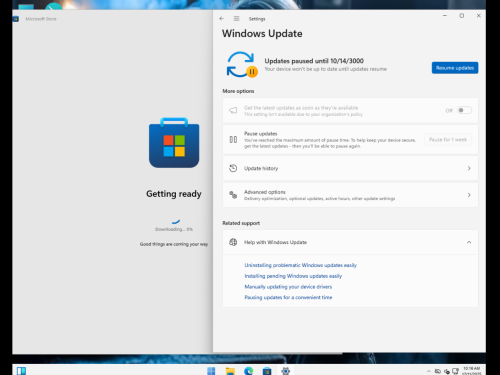The height and width of the screenshot is (375, 500).
Task: Open Manually updating your device drivers link
Action: (x=288, y=287)
